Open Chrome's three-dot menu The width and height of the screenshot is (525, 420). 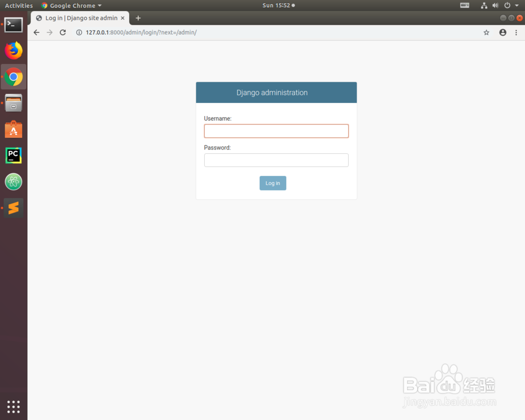click(x=516, y=33)
